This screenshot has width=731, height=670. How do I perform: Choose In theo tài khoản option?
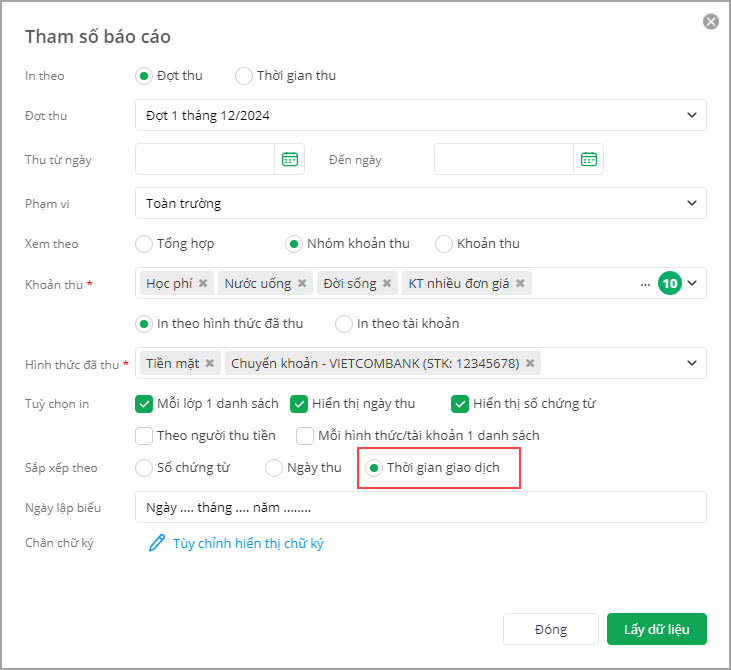(344, 323)
